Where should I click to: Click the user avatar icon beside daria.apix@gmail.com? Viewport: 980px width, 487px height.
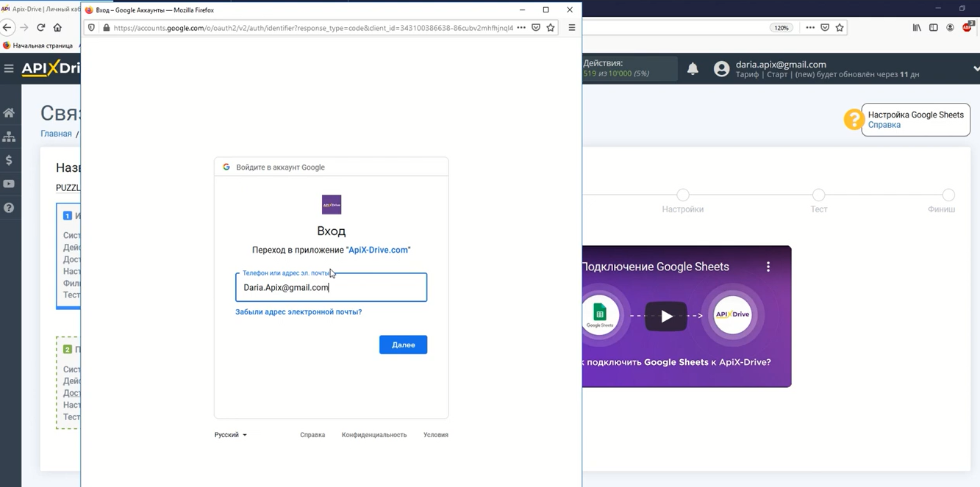(721, 69)
